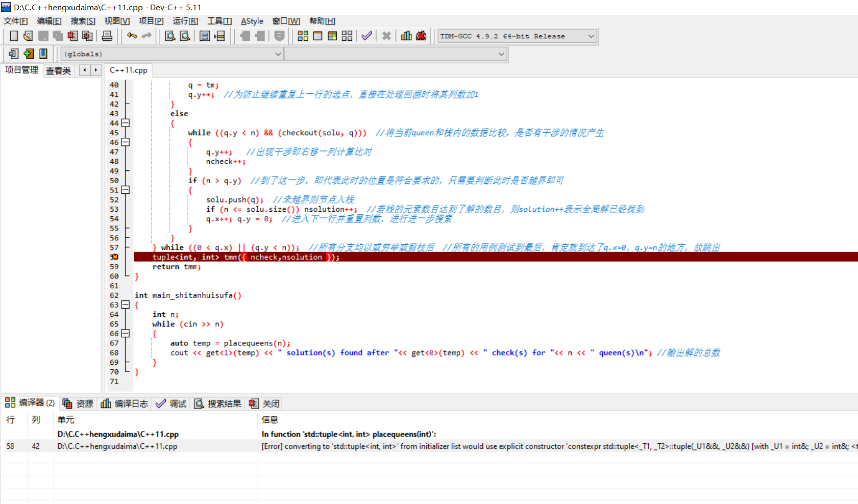The height and width of the screenshot is (504, 858).
Task: Switch to the 项目管理 tab
Action: [21, 70]
